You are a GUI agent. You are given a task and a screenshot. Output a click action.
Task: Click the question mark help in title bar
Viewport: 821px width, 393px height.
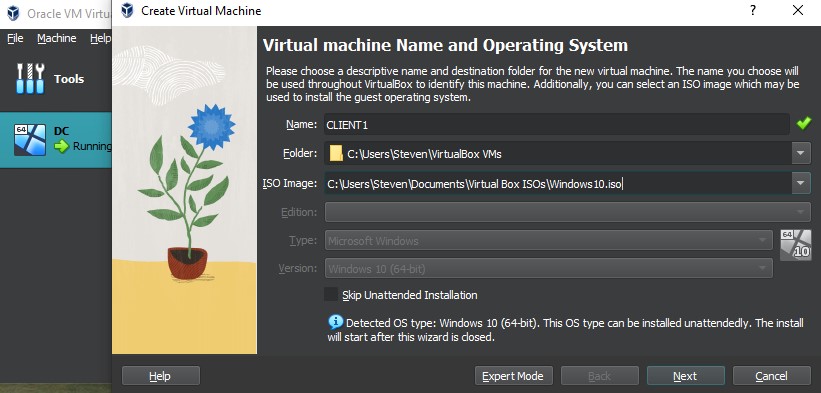(x=753, y=10)
